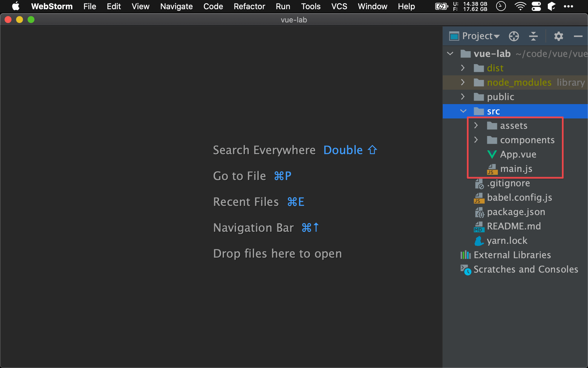
Task: Collapse the vue-lab root node
Action: (450, 54)
